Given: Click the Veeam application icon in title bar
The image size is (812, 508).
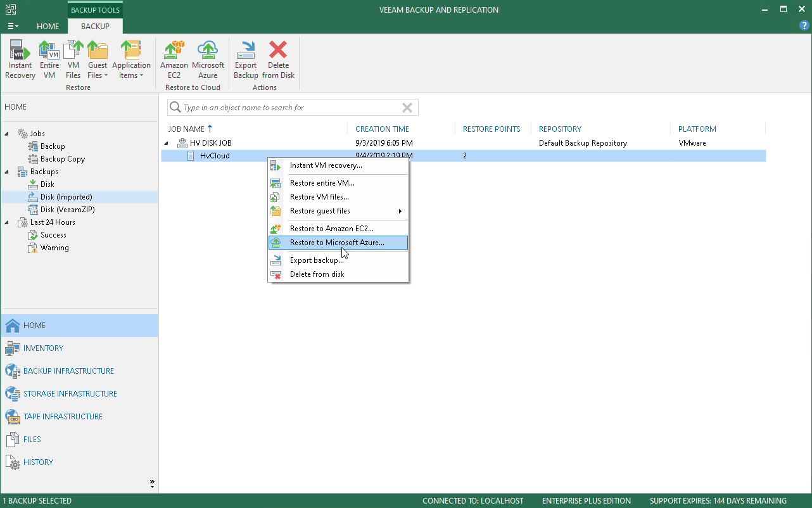Looking at the screenshot, I should coord(12,10).
